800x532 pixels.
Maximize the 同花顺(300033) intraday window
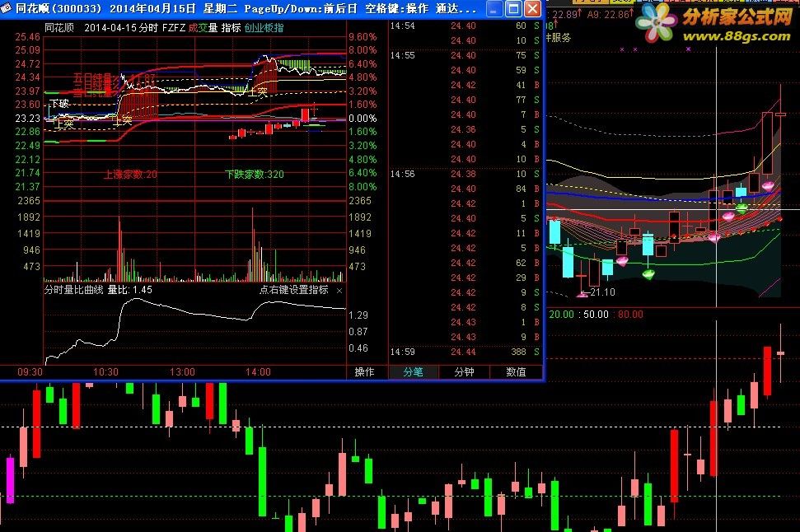513,8
